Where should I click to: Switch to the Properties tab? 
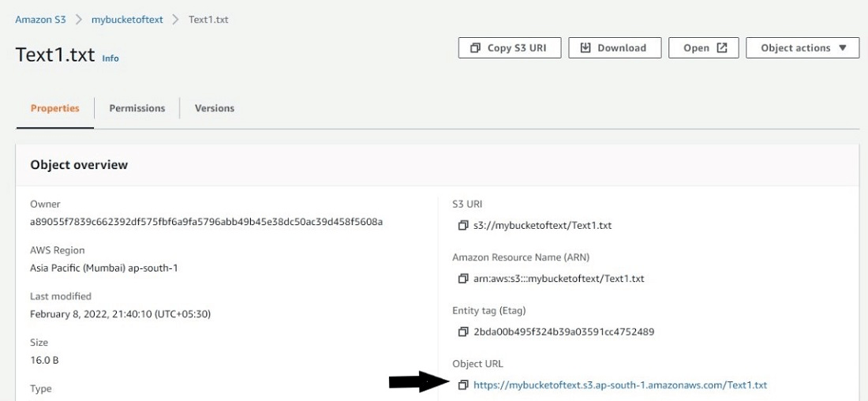pyautogui.click(x=54, y=108)
